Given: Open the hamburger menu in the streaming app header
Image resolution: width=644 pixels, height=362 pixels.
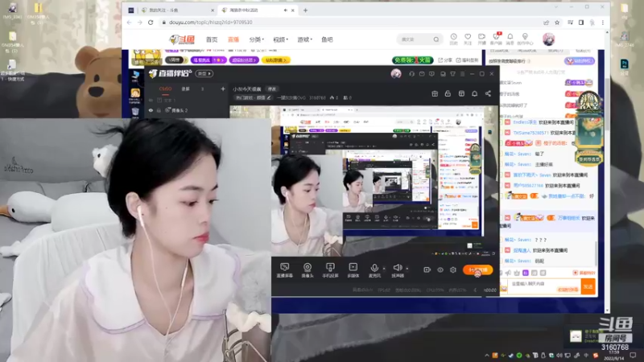Looking at the screenshot, I should pos(462,74).
